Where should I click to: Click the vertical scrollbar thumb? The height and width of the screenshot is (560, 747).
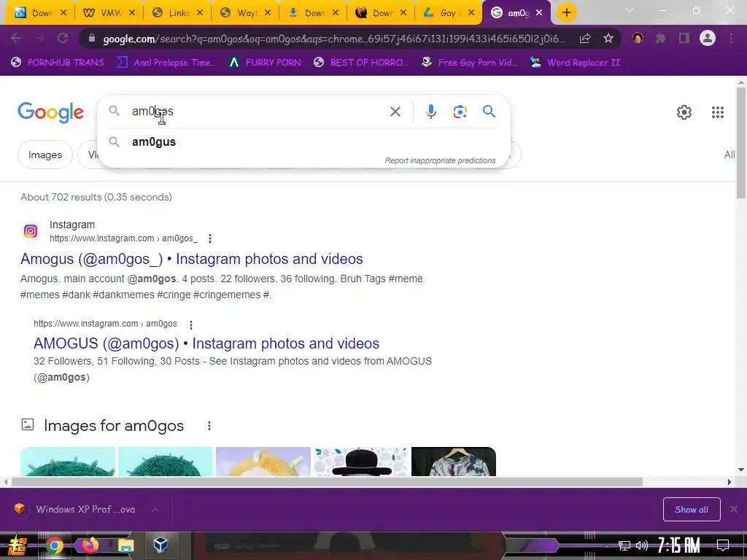coord(741,142)
